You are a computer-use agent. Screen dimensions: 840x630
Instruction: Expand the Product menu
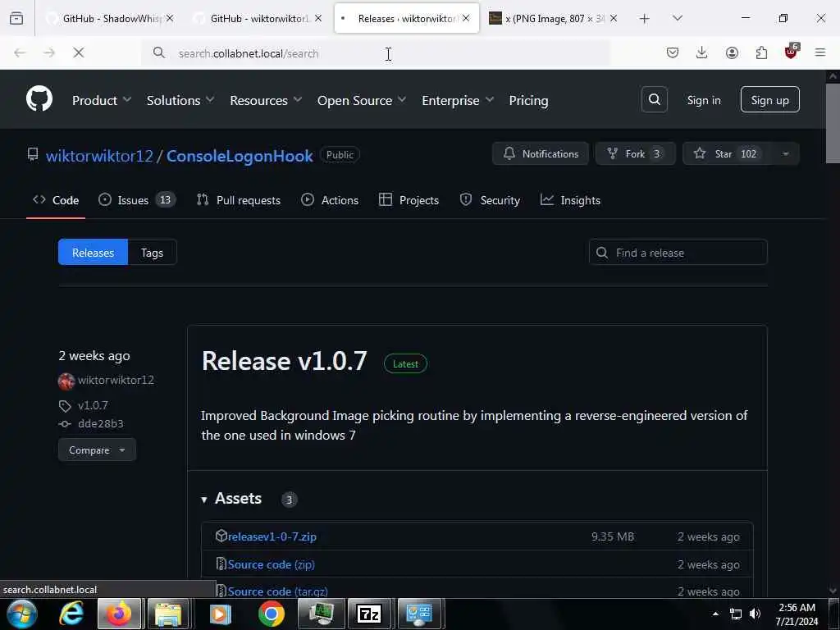pos(102,100)
